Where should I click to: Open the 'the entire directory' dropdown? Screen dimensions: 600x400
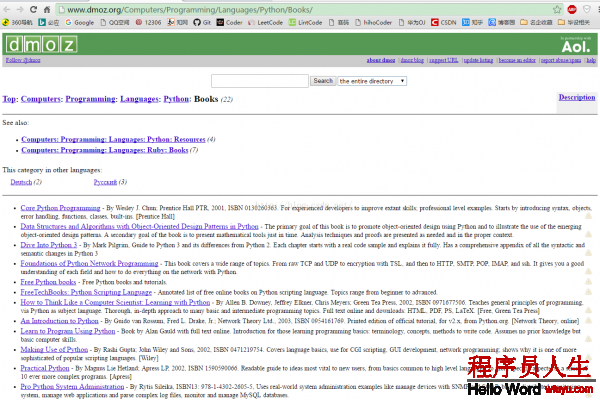[x=372, y=81]
